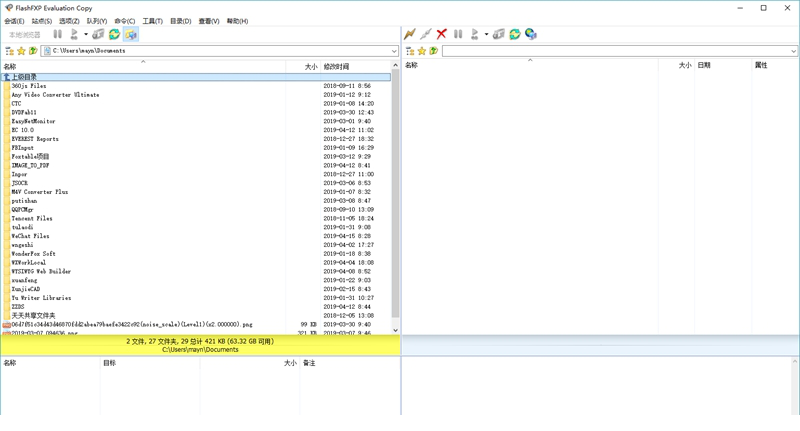Sort the left pane by the 修改时间 column
800x431 pixels.
[x=356, y=67]
